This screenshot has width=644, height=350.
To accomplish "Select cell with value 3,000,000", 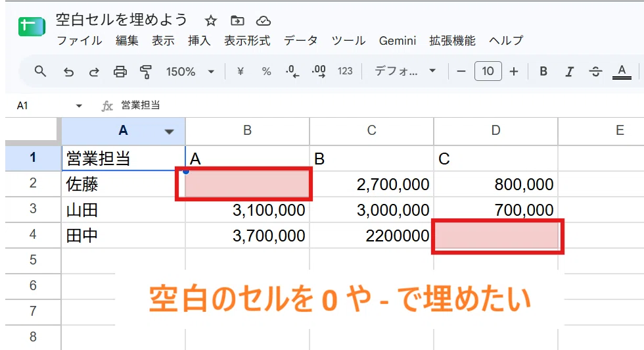I will click(x=372, y=210).
